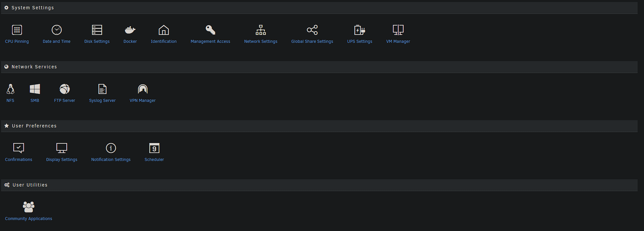
Task: Open SMB Windows logo icon
Action: (x=35, y=89)
